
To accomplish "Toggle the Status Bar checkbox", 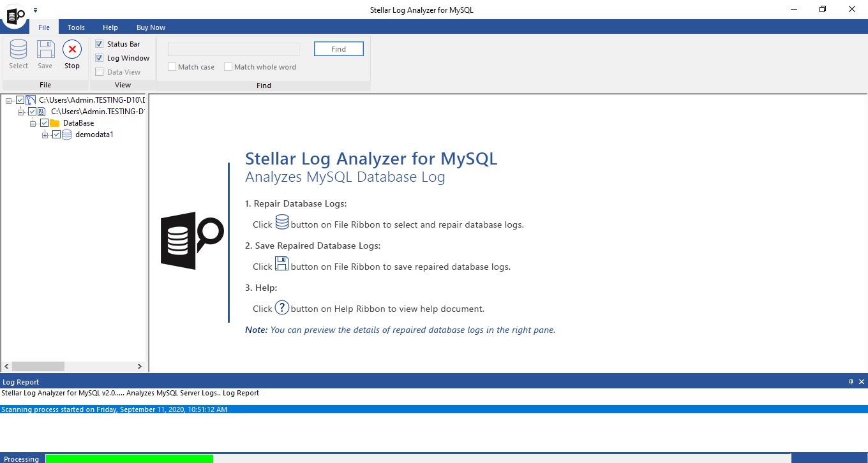I will coord(100,44).
